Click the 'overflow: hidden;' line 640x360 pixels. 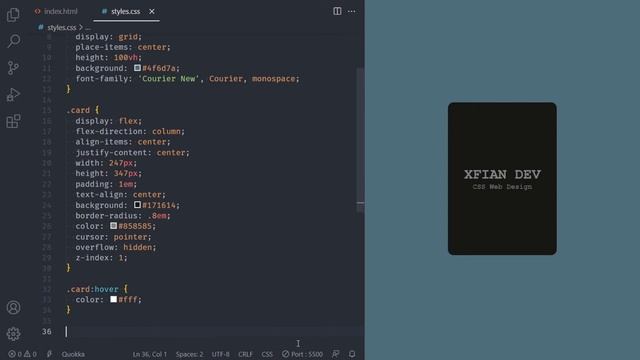pyautogui.click(x=116, y=247)
